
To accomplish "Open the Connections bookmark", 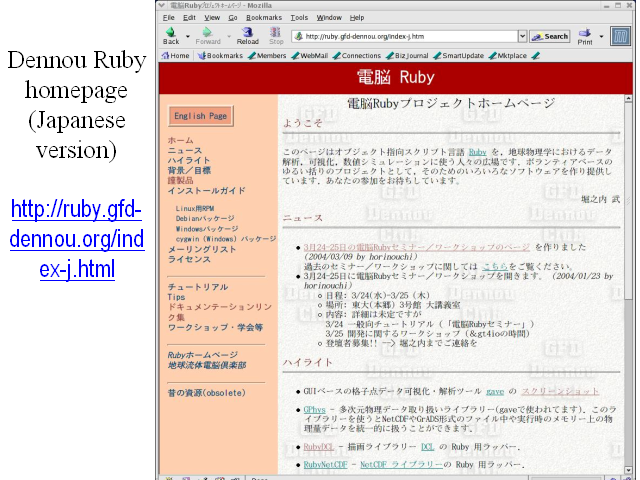I will [357, 56].
